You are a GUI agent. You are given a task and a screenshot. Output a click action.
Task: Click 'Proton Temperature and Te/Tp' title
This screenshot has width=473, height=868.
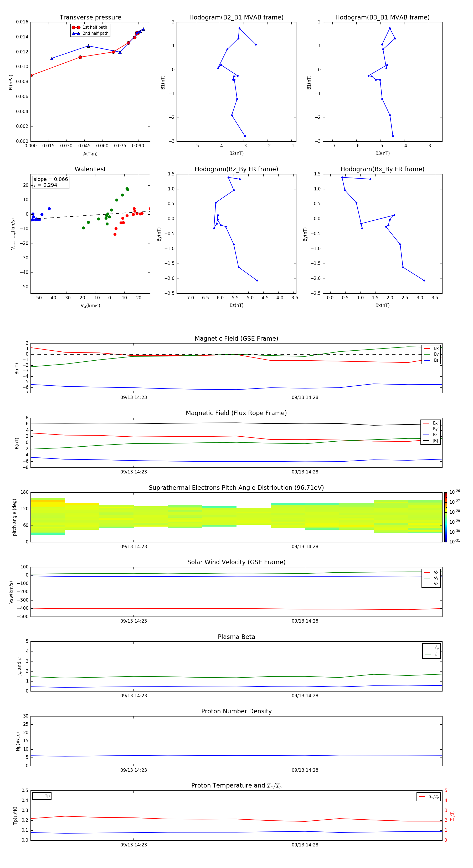(x=236, y=786)
